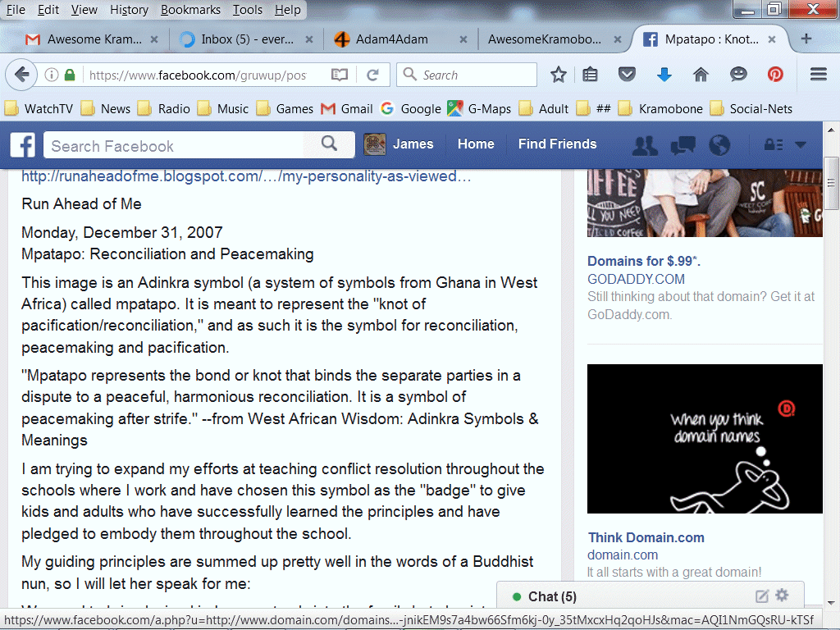This screenshot has width=840, height=630.
Task: Open the Social-Nets bookmarks folder
Action: (751, 109)
